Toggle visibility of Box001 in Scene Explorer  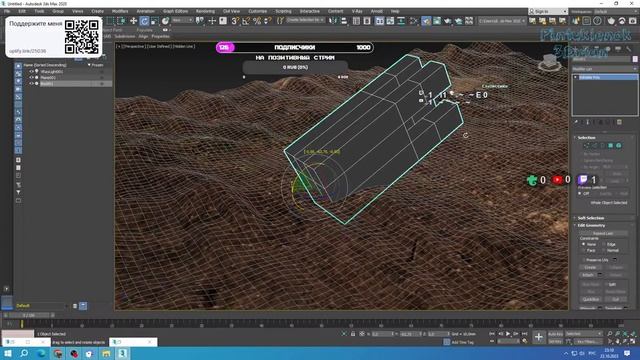[x=31, y=84]
